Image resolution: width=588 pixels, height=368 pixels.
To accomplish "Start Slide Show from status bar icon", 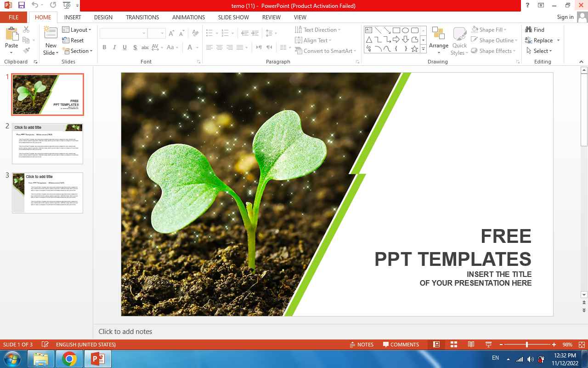I will [x=488, y=345].
